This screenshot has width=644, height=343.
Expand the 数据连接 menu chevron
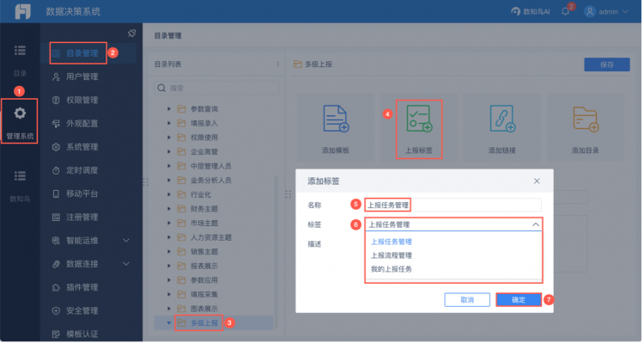pos(126,265)
